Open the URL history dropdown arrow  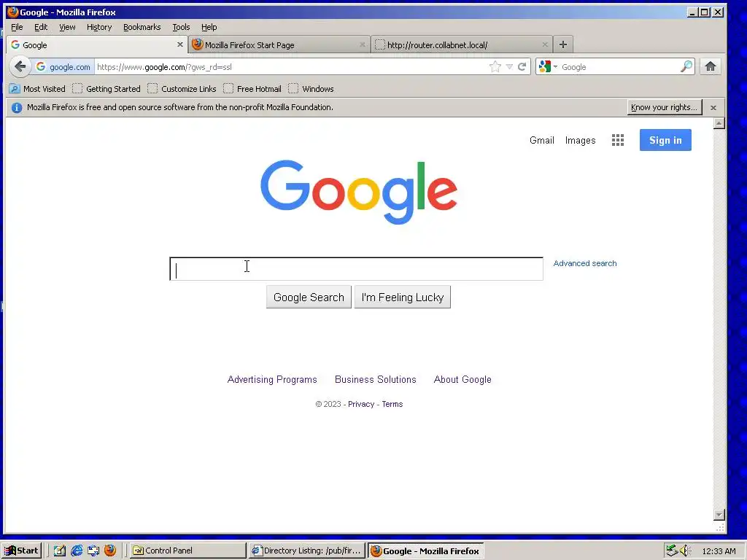(x=509, y=66)
